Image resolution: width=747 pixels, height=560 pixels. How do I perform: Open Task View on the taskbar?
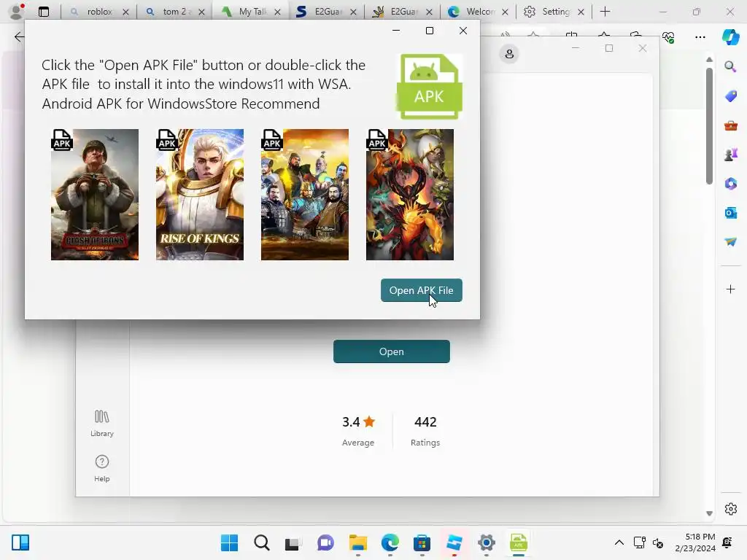293,542
